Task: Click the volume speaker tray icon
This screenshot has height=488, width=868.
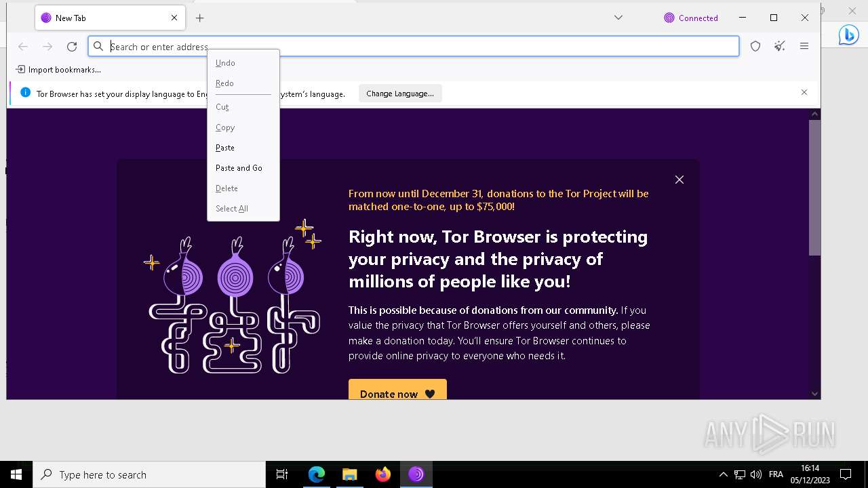Action: tap(756, 474)
